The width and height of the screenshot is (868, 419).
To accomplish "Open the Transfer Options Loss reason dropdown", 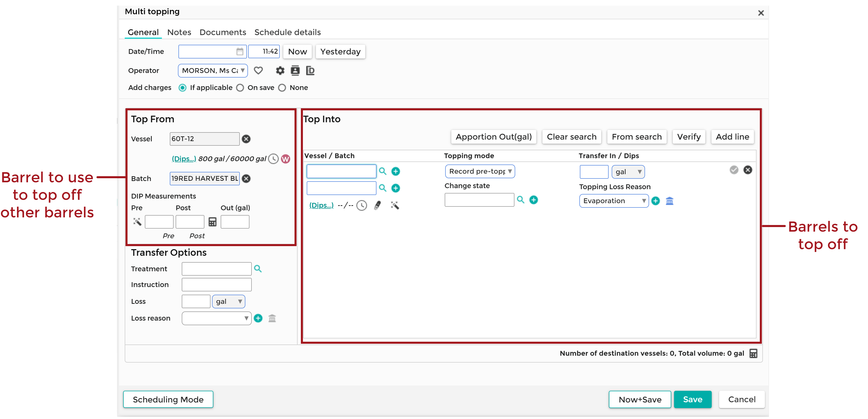I will point(217,318).
